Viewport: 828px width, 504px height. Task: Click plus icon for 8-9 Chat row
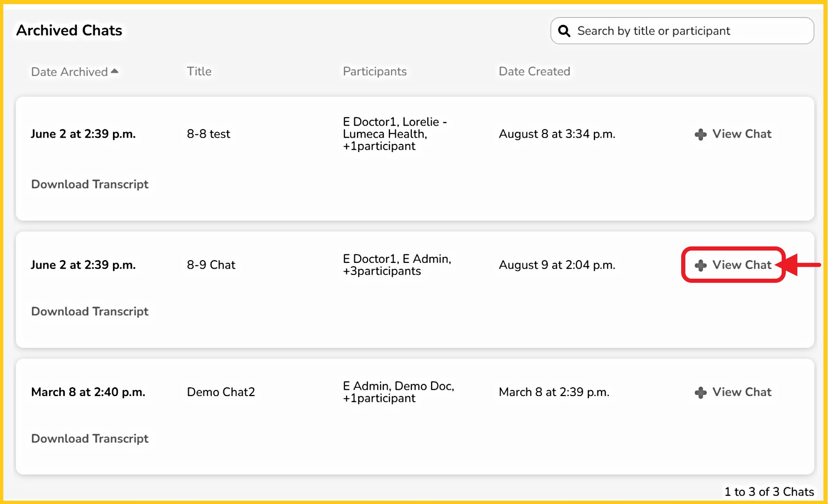coord(700,265)
